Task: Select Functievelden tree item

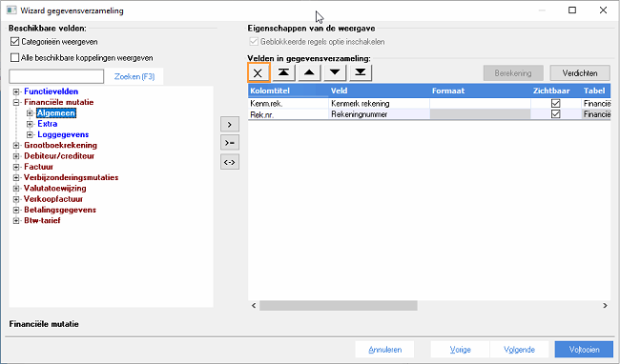Action: click(x=51, y=91)
